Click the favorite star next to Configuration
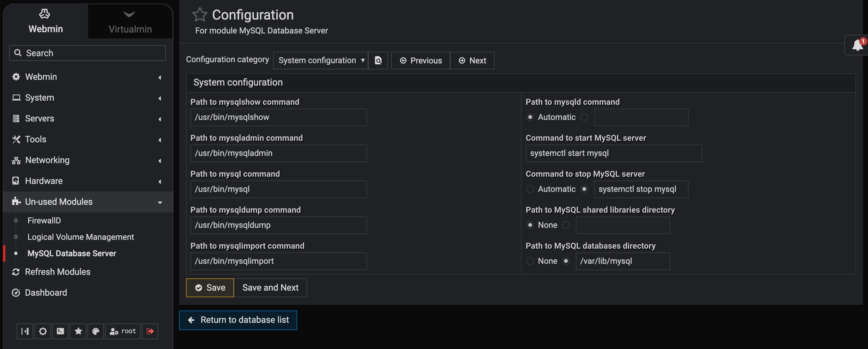Image resolution: width=868 pixels, height=349 pixels. 200,15
